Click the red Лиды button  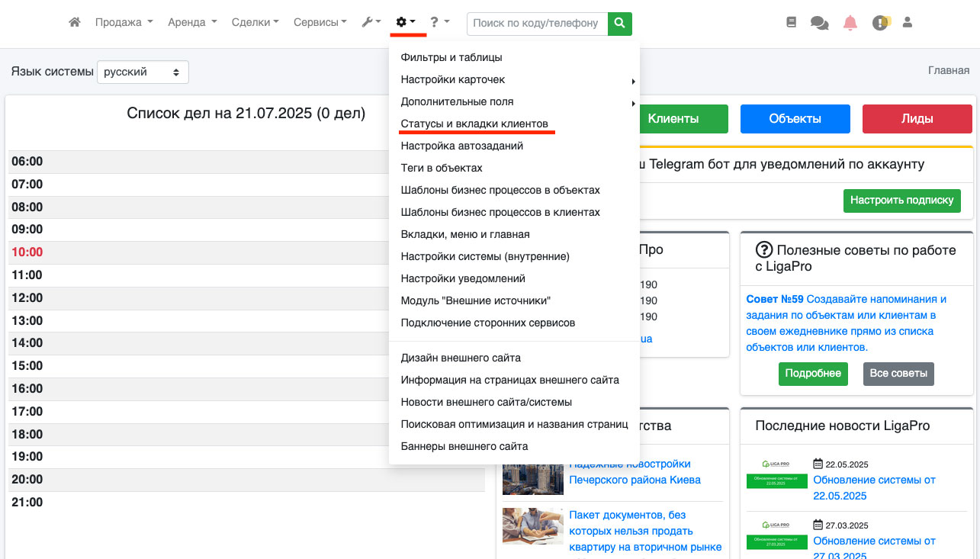pyautogui.click(x=917, y=119)
